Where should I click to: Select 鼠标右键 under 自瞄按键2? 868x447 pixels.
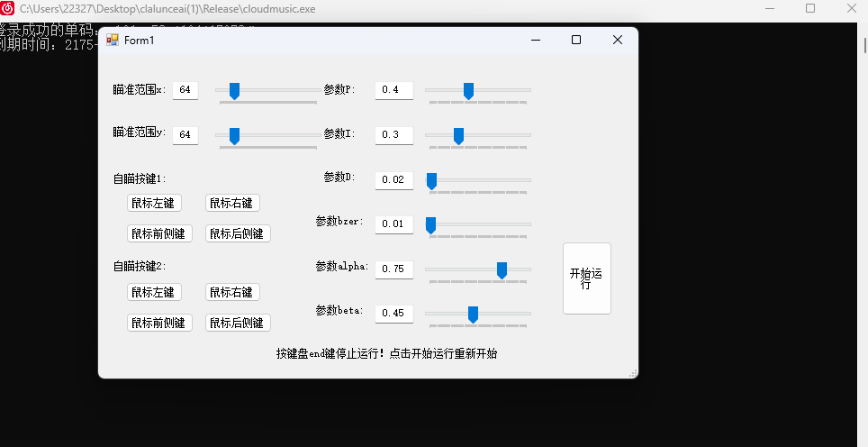(232, 293)
